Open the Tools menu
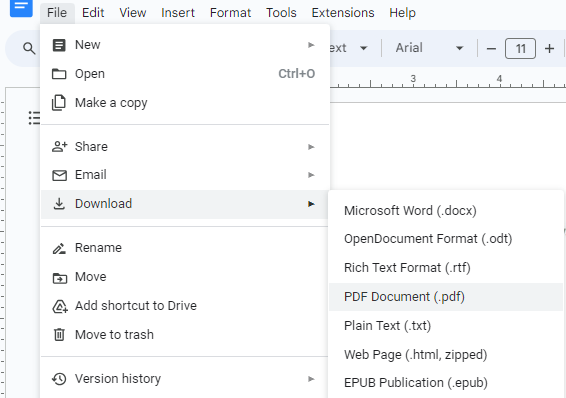566x398 pixels. [x=281, y=13]
